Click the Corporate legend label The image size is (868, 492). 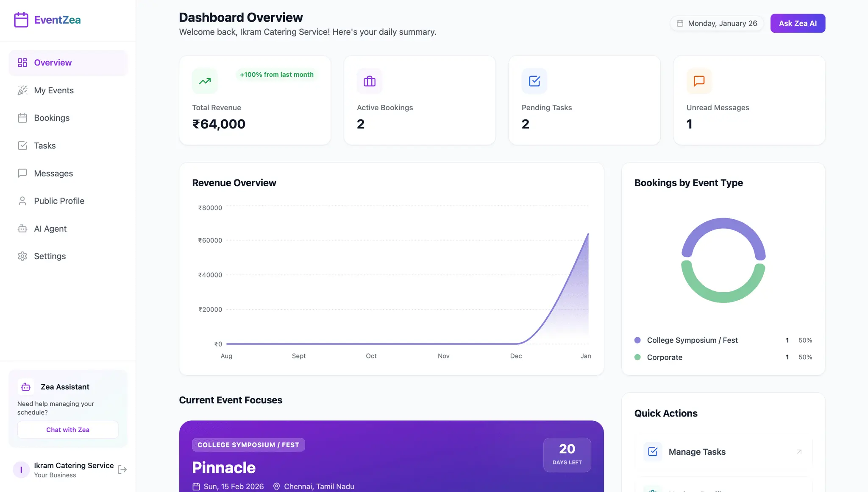(x=665, y=357)
